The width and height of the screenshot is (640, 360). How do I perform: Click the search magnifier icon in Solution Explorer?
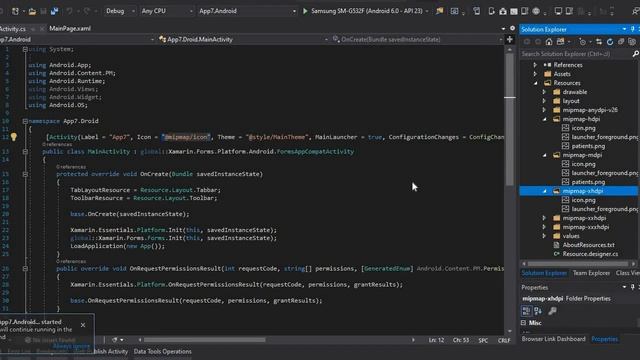636,54
